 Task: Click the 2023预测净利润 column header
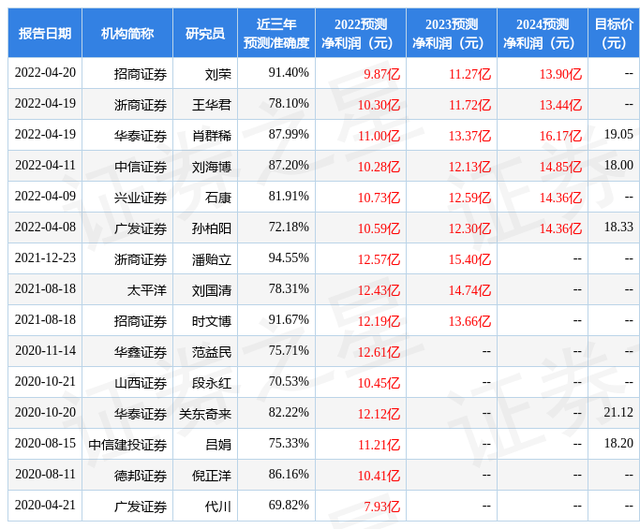pyautogui.click(x=451, y=33)
